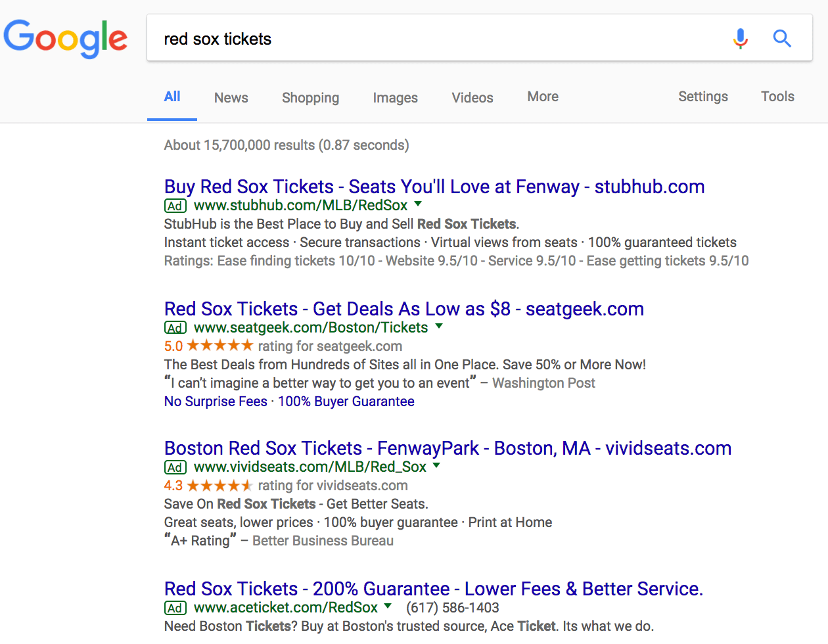Click the Ad badge beside vividseats.com URL
828x644 pixels.
175,467
